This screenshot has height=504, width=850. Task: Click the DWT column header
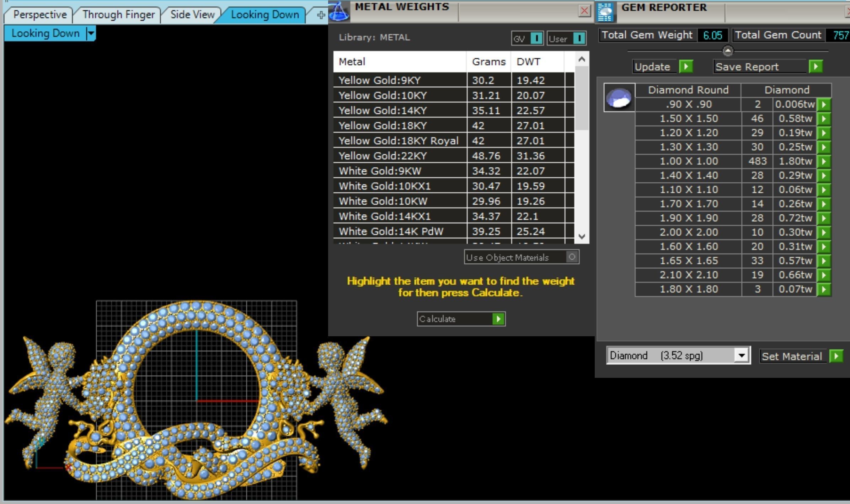[537, 62]
